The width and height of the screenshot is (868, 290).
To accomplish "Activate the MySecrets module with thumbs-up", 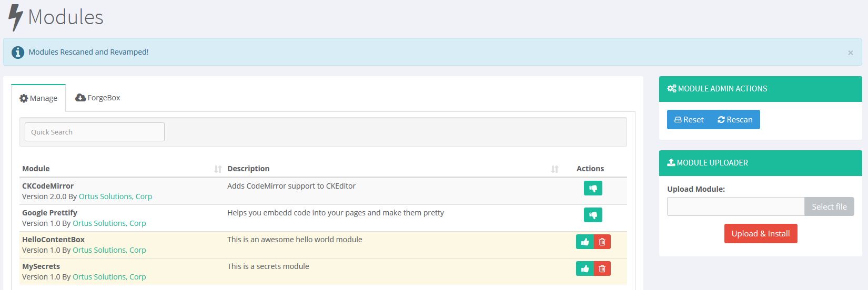I will [584, 268].
